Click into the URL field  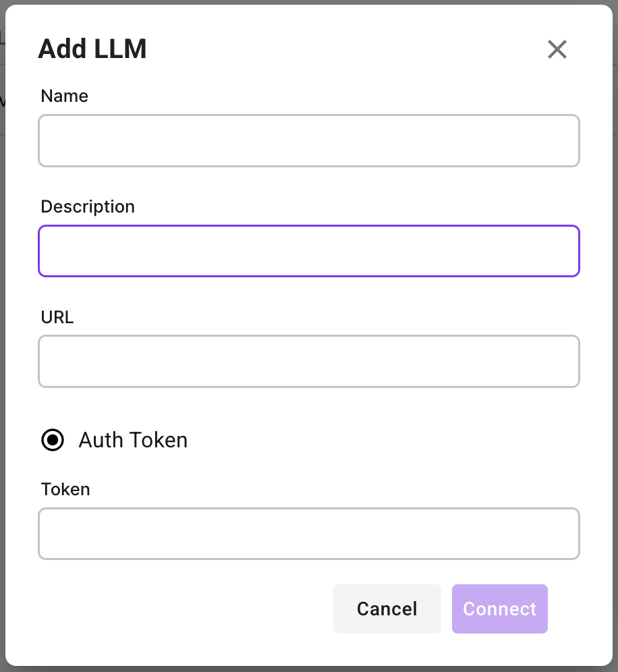pyautogui.click(x=309, y=361)
